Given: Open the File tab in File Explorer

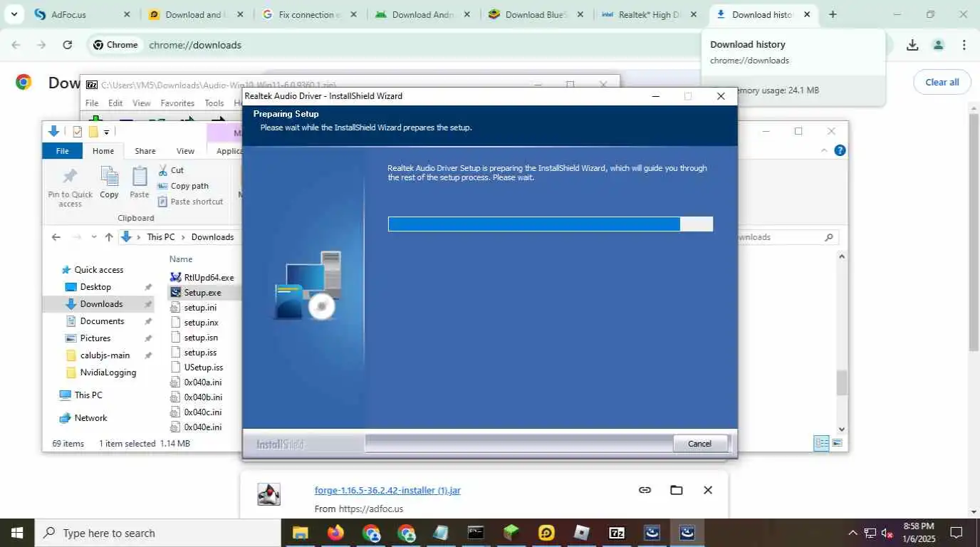Looking at the screenshot, I should click(x=63, y=151).
